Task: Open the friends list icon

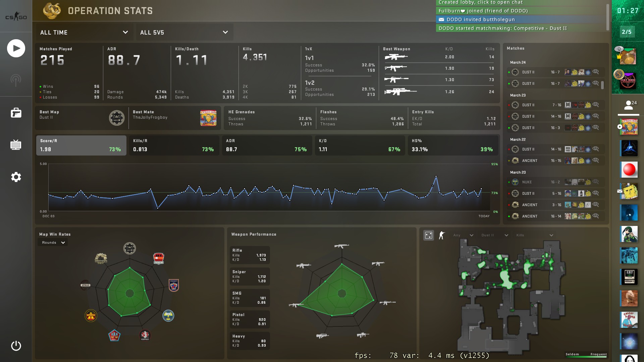Action: point(629,105)
